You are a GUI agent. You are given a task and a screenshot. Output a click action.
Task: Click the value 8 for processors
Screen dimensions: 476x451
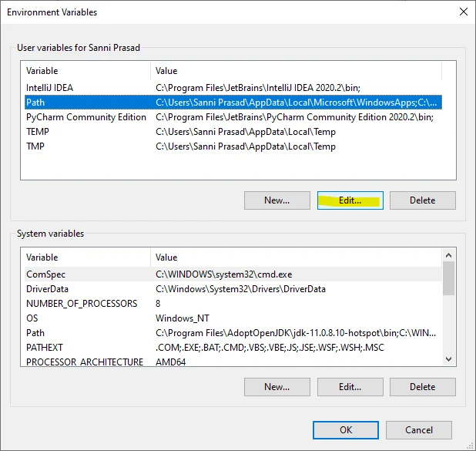coord(158,304)
